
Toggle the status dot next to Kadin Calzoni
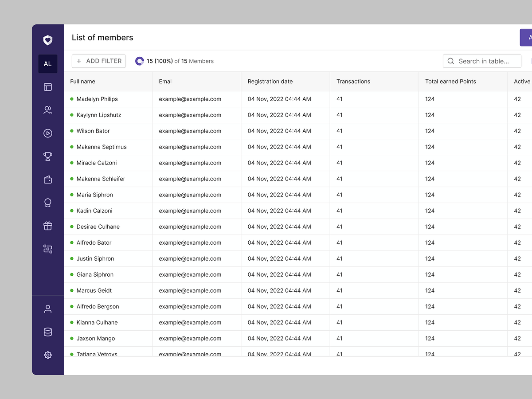tap(71, 211)
